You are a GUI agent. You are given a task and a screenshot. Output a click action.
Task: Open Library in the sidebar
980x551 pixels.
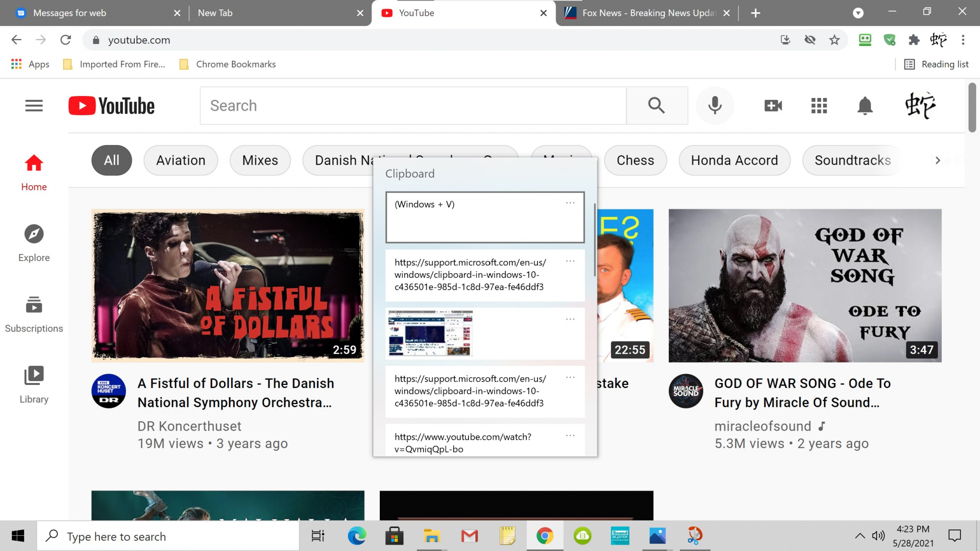(34, 385)
